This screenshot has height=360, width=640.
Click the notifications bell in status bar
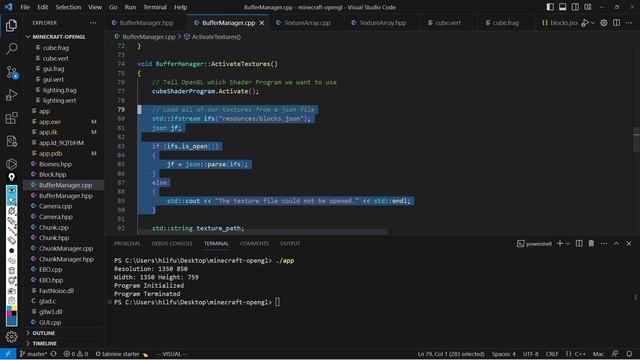[629, 354]
